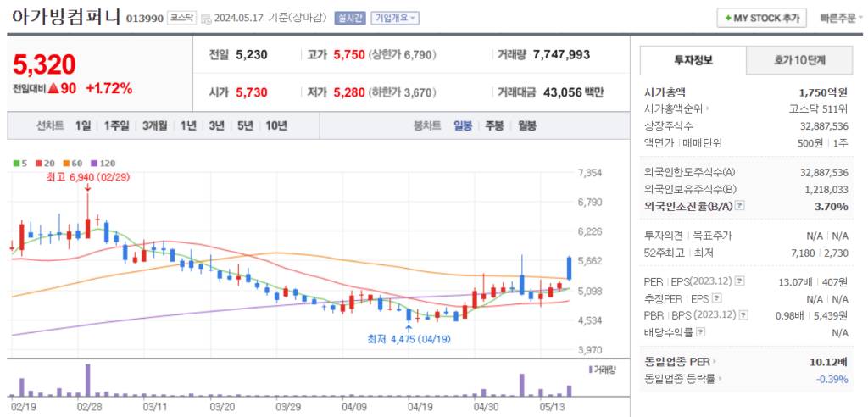Screen dimensions: 868x417
Task: Click the 거래량 volume legend marker
Action: [x=603, y=369]
